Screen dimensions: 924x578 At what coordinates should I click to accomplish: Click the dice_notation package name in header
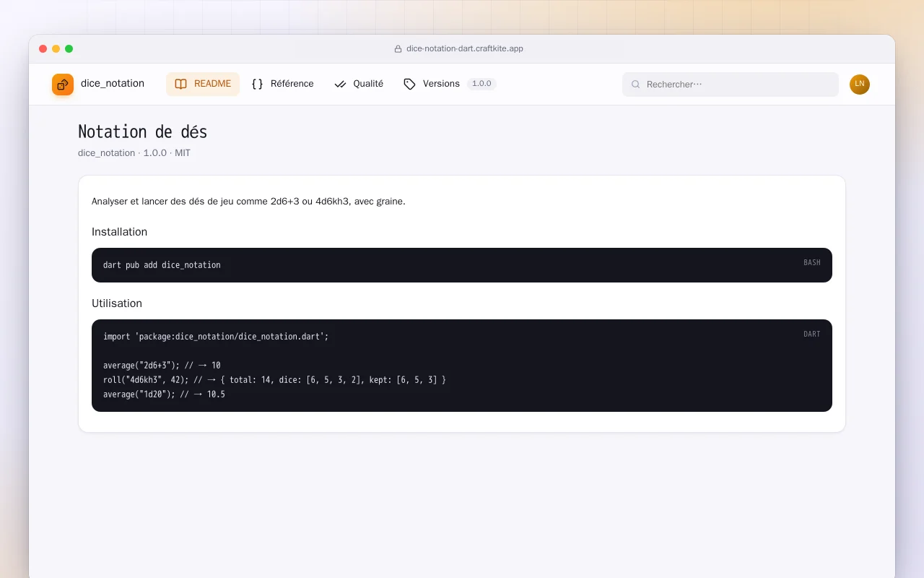113,84
